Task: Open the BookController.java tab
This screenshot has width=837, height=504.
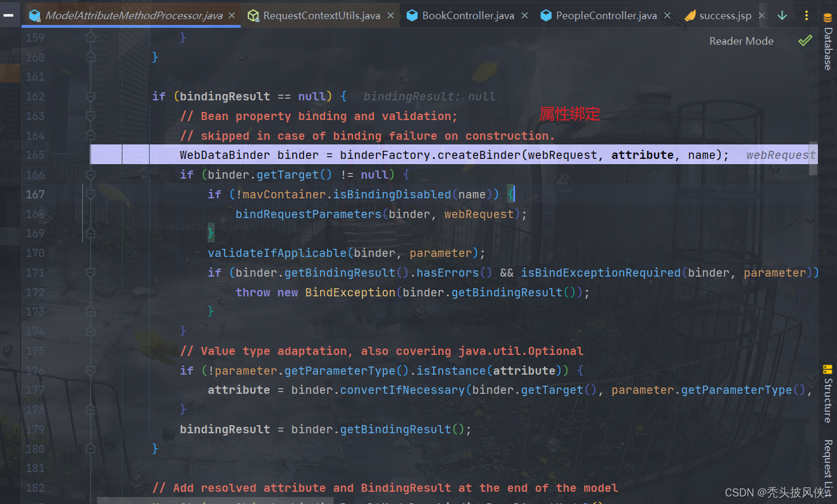Action: click(x=468, y=16)
